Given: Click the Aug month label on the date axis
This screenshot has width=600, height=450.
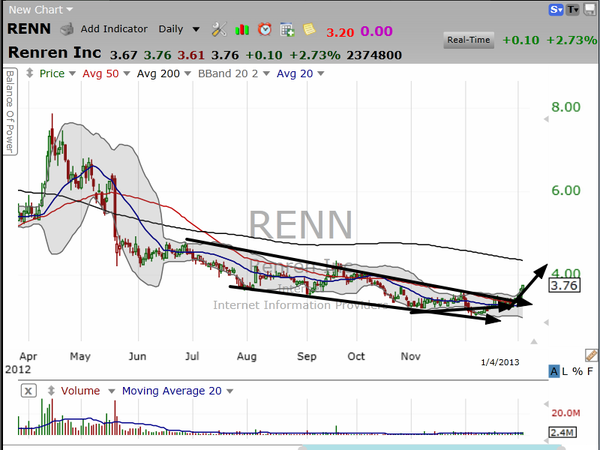Looking at the screenshot, I should [246, 356].
